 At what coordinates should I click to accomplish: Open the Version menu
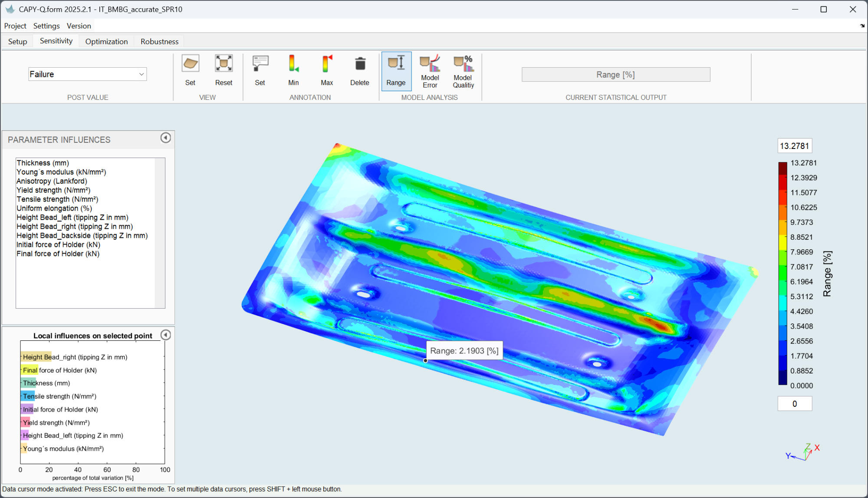(x=79, y=26)
